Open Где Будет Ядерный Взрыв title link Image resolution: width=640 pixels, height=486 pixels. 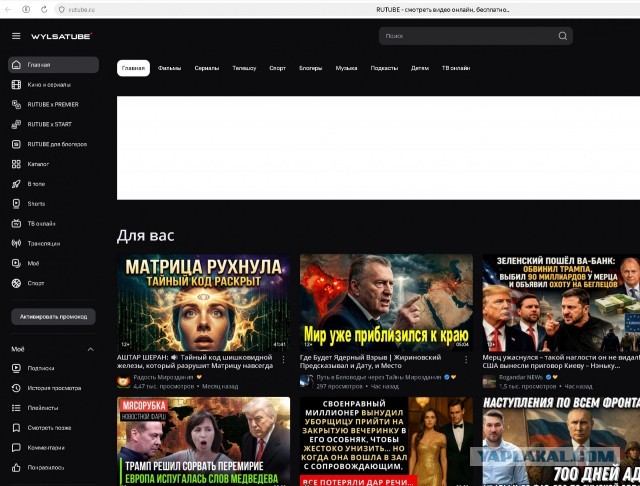coord(371,362)
